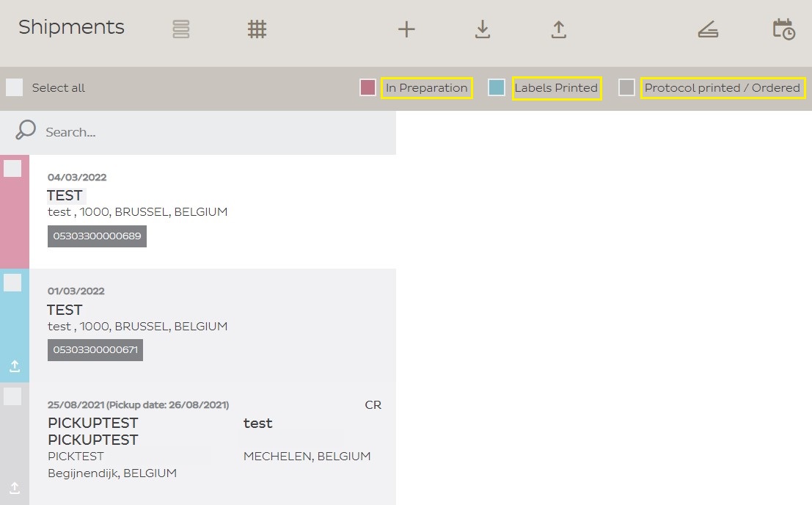The height and width of the screenshot is (505, 812).
Task: Switch to list view layout icon
Action: point(181,29)
